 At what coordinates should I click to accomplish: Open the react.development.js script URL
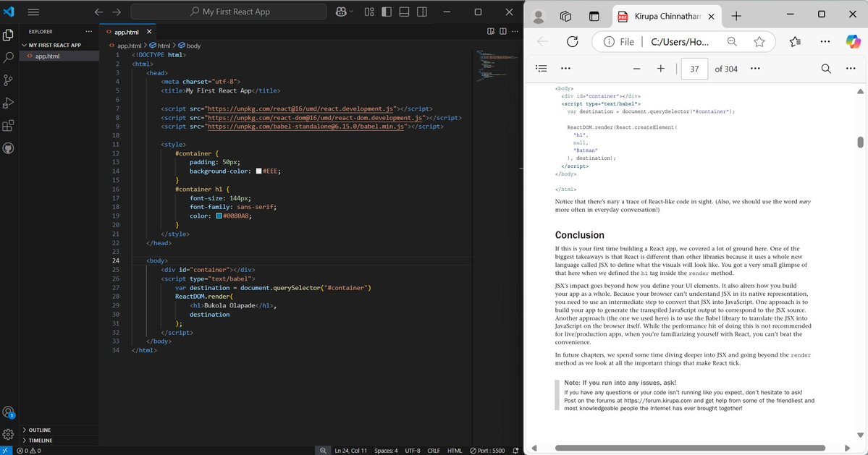(x=300, y=109)
